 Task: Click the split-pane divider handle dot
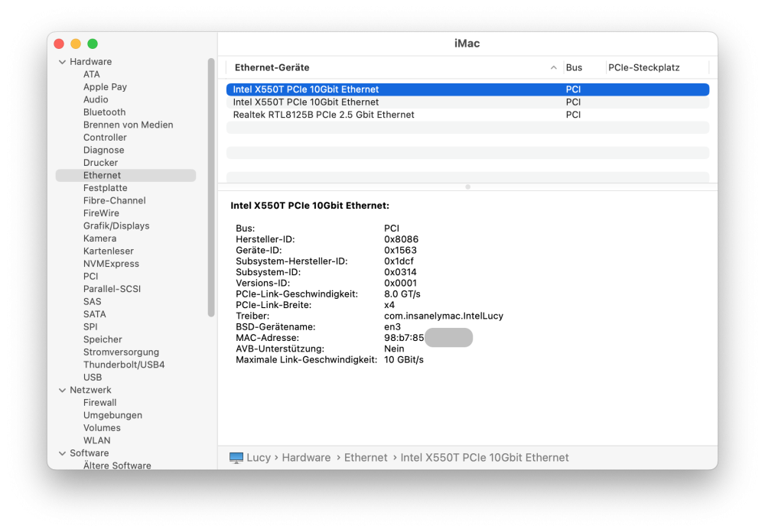(467, 187)
